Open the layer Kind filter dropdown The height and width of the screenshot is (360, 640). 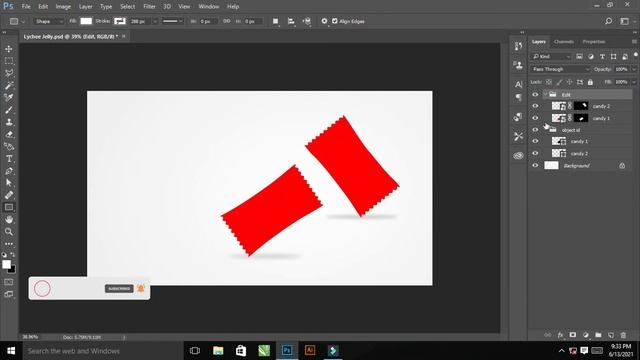coord(551,56)
